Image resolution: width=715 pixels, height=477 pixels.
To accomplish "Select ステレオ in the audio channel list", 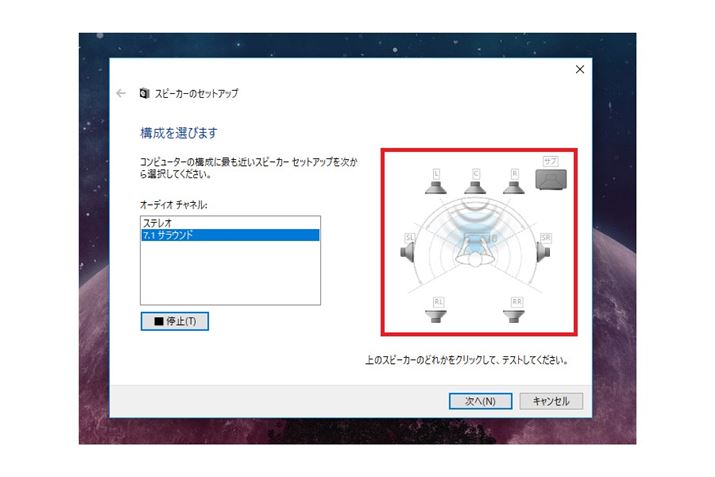I will (x=230, y=223).
